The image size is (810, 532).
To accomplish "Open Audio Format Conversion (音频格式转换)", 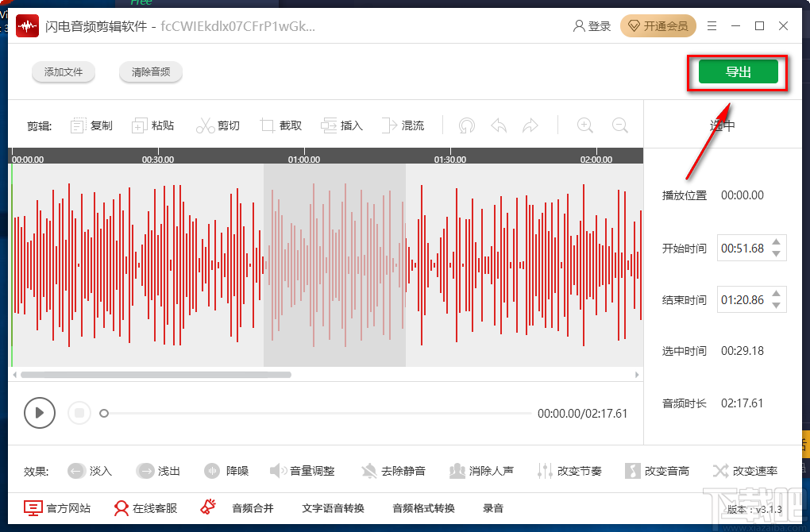I will point(423,508).
